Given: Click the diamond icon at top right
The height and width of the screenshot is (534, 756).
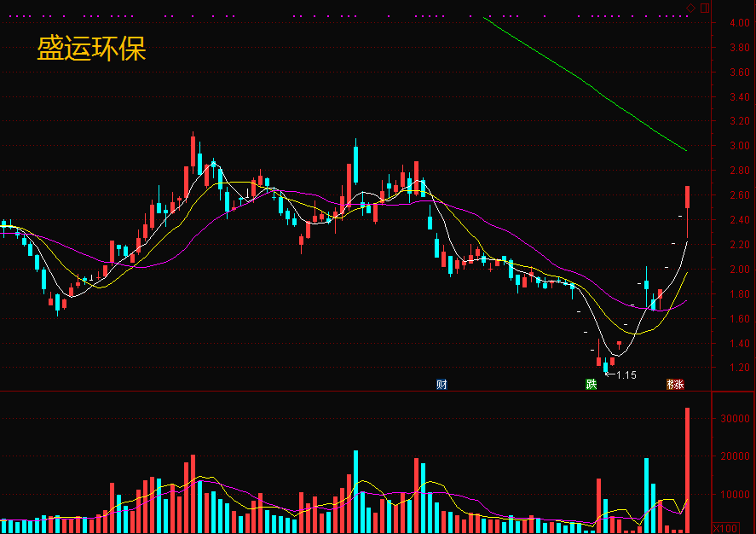Looking at the screenshot, I should tap(691, 8).
